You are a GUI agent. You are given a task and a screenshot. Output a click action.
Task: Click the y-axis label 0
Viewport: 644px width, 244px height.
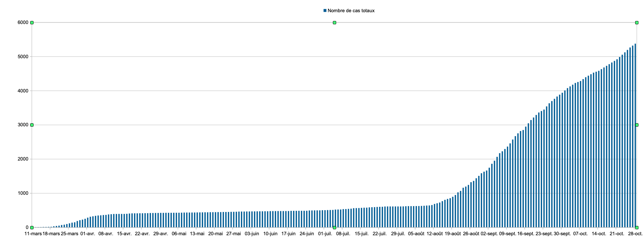click(x=27, y=227)
